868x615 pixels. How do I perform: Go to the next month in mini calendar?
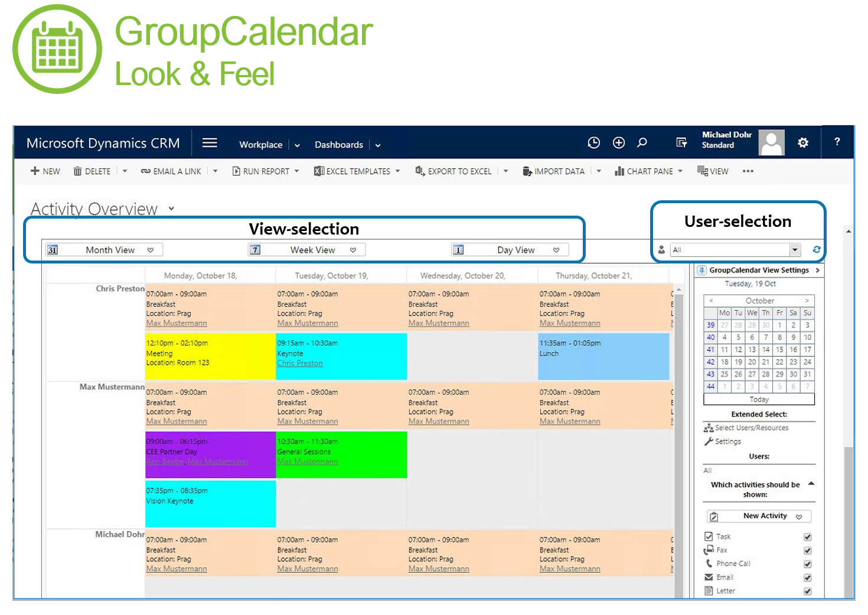coord(807,301)
